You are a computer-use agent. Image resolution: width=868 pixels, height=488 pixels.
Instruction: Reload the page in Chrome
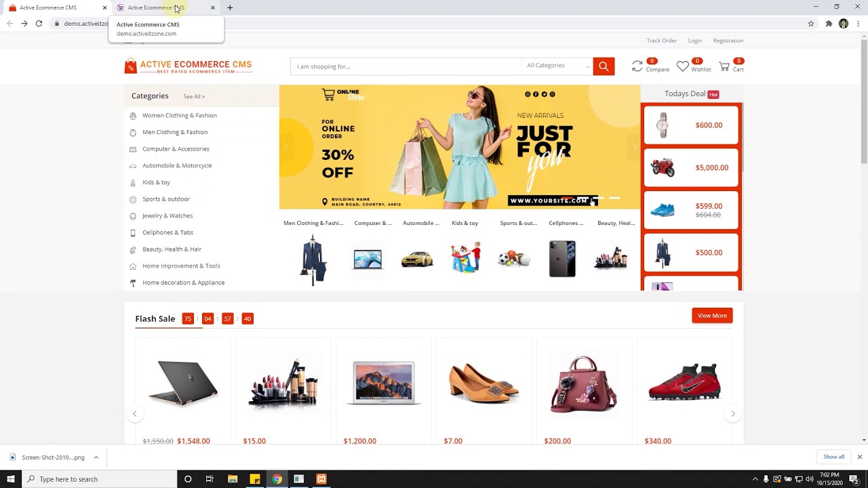click(x=39, y=23)
